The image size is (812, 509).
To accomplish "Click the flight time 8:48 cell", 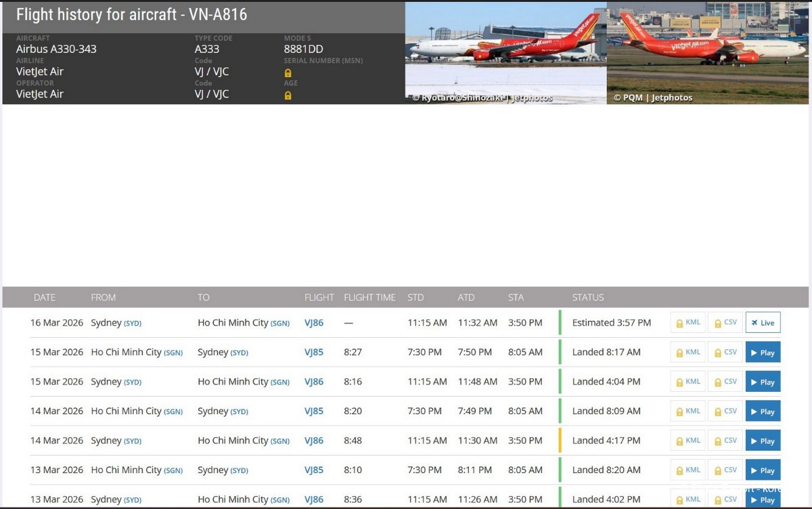I will click(353, 441).
